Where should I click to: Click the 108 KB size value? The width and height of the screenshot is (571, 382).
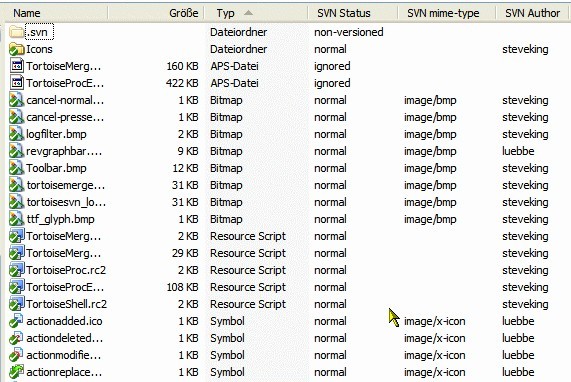[182, 287]
